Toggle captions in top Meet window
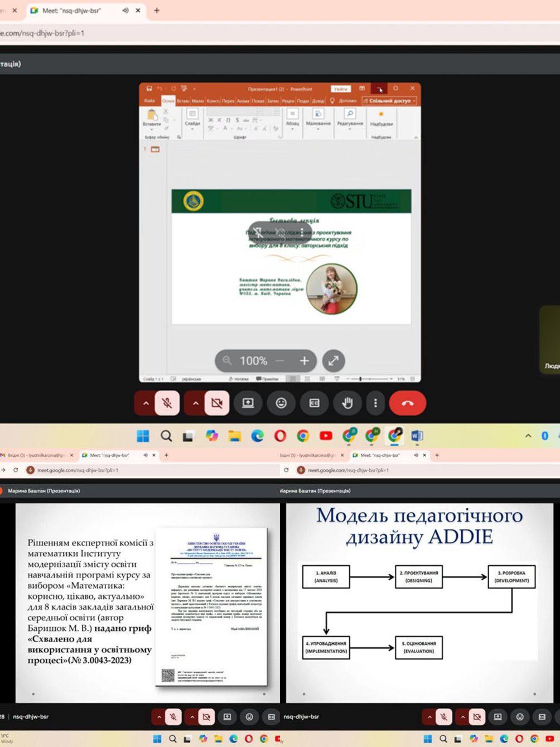 pyautogui.click(x=314, y=403)
